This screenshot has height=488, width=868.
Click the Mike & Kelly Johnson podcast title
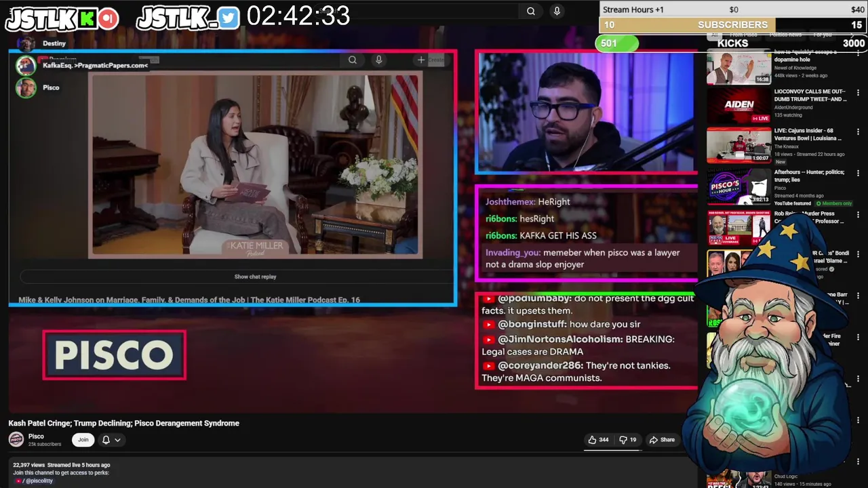(x=189, y=300)
